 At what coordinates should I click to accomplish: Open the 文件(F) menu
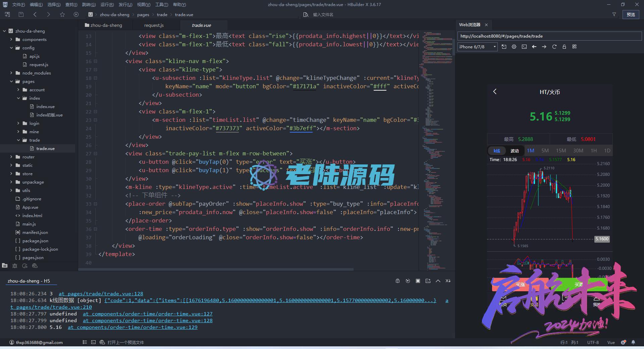point(18,5)
